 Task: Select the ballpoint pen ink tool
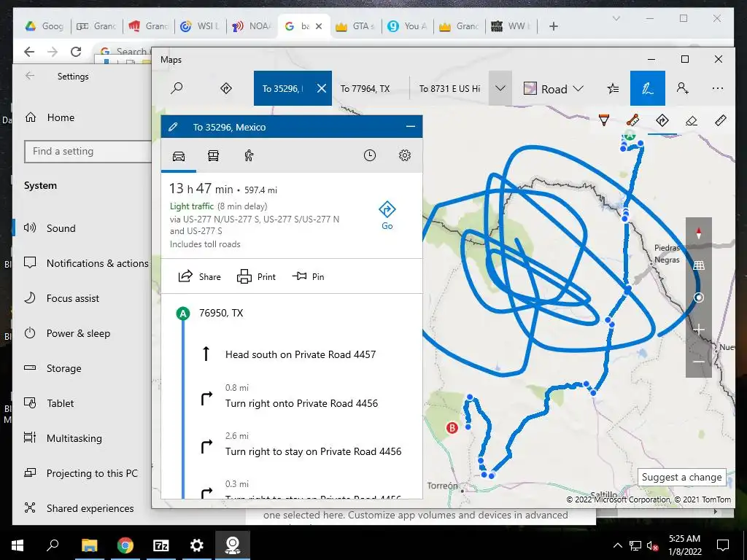pyautogui.click(x=603, y=120)
